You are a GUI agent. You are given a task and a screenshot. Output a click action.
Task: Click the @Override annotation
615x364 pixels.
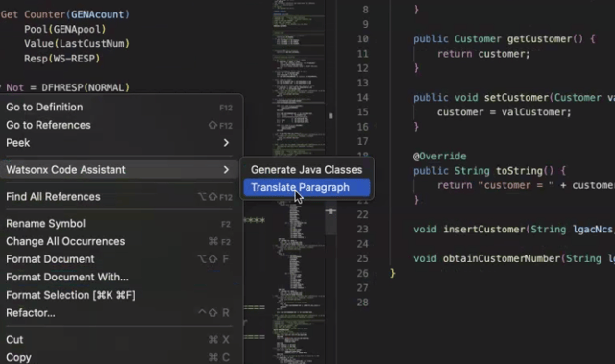[440, 156]
